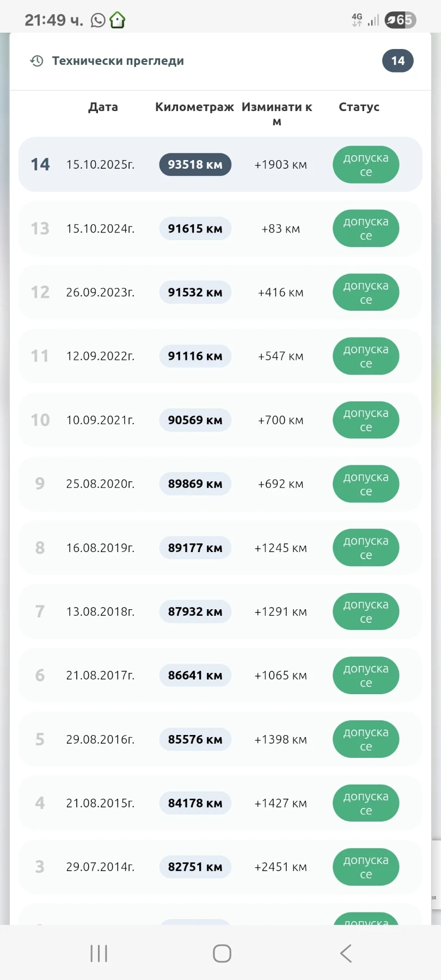Screen dimensions: 441x980
Task: Tap допуска се status for 21.08.2015г.
Action: (366, 803)
